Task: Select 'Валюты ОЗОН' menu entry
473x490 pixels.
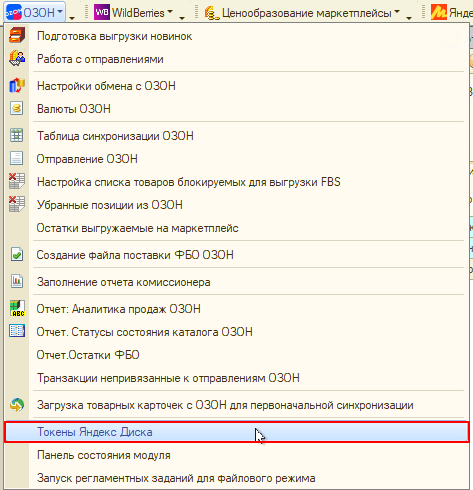Action: click(236, 109)
